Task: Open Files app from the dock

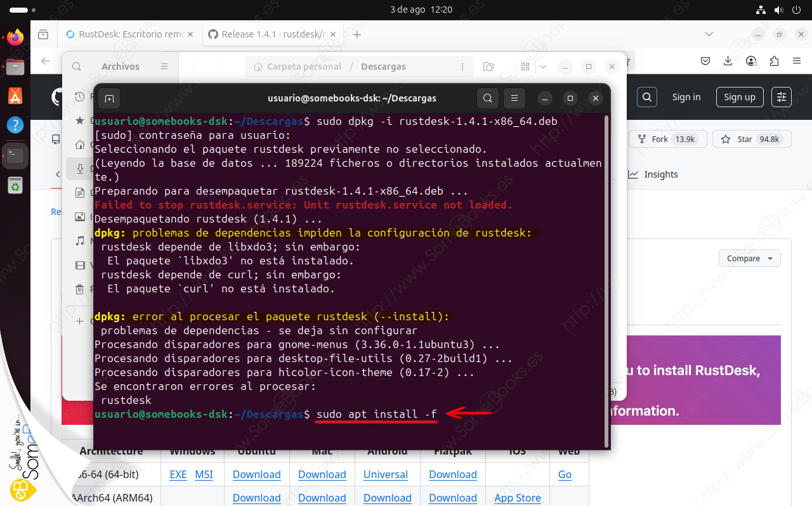Action: pyautogui.click(x=15, y=66)
